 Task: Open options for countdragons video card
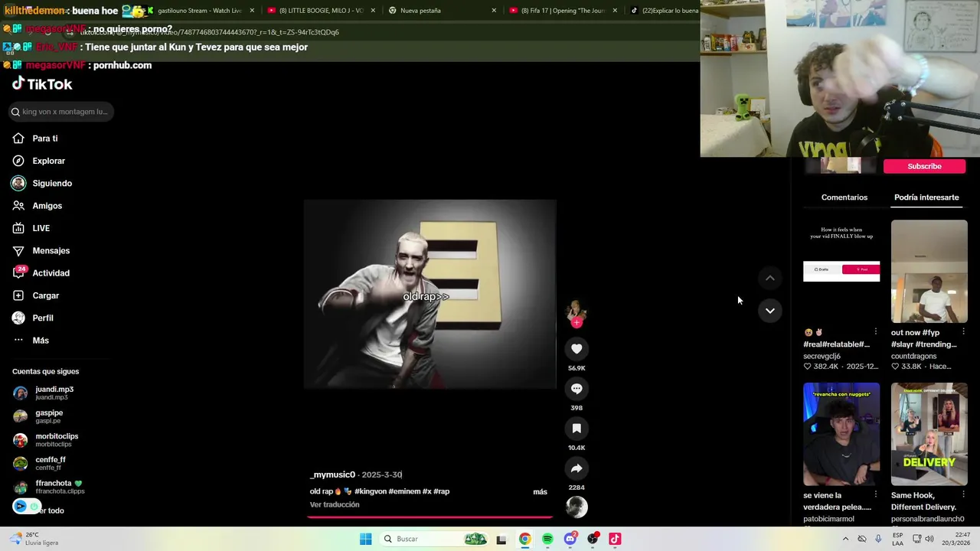coord(963,332)
